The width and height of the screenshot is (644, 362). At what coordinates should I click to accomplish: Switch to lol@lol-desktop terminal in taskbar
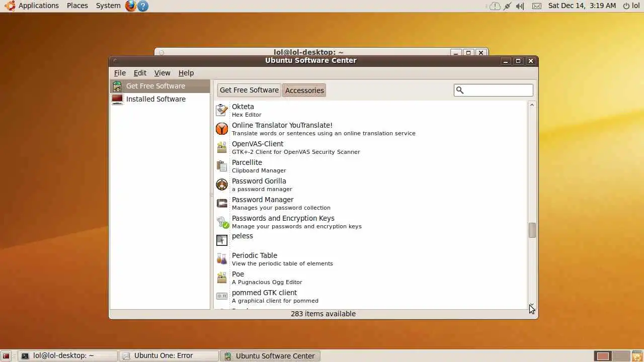pos(68,356)
